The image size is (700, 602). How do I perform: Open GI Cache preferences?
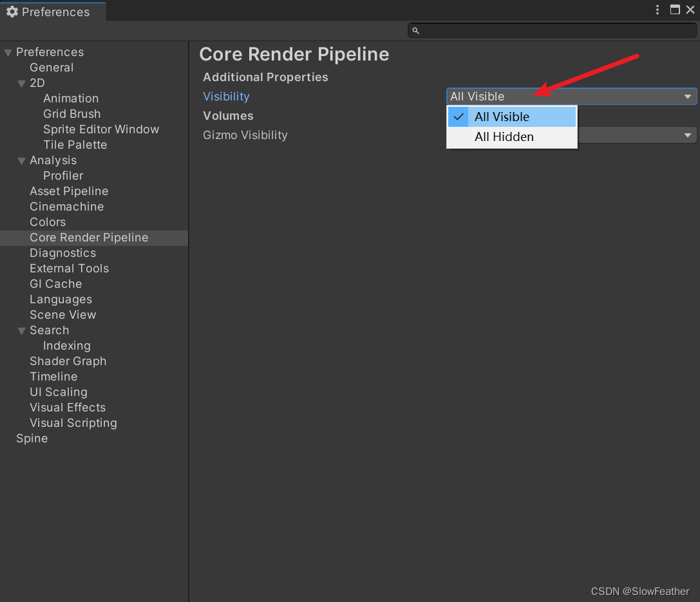pyautogui.click(x=56, y=284)
